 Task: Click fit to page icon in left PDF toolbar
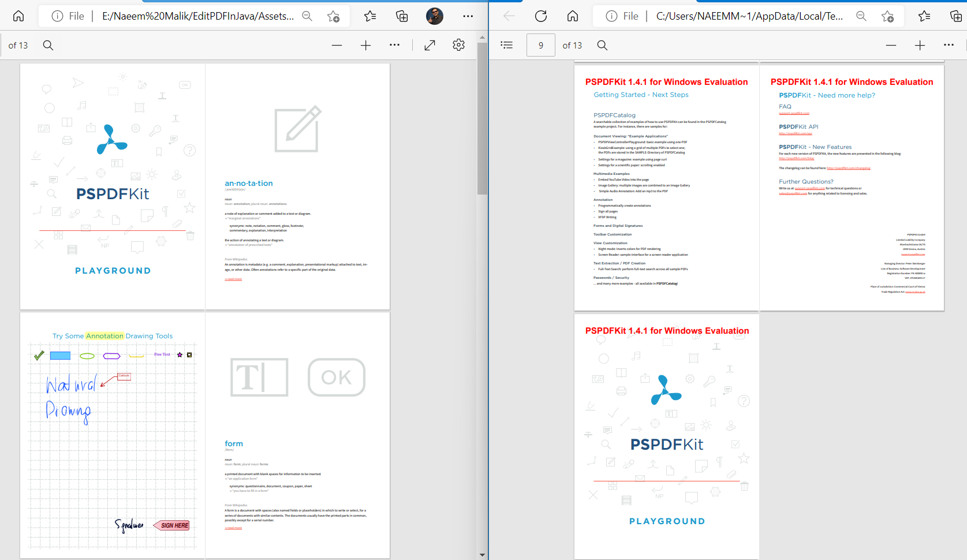click(430, 45)
